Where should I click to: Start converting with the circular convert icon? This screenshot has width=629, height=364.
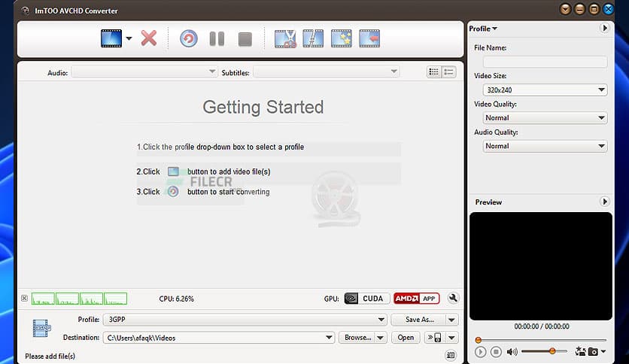coord(189,39)
